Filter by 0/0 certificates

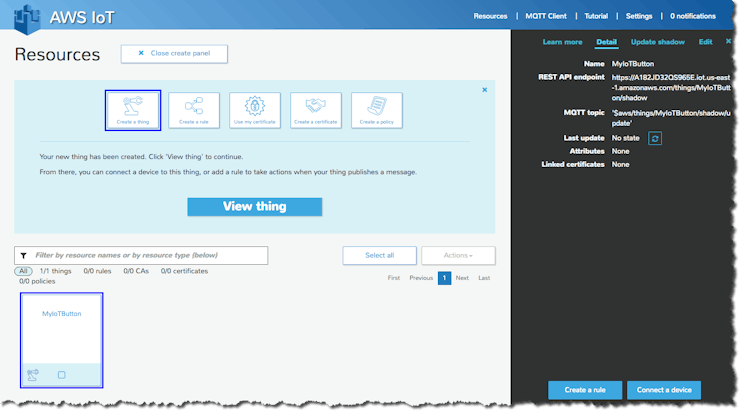click(x=184, y=271)
